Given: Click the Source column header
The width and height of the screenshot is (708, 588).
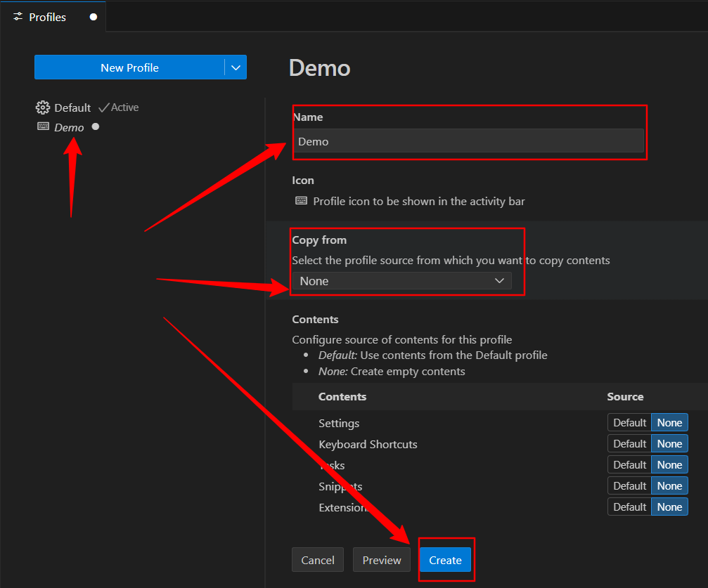Looking at the screenshot, I should pyautogui.click(x=625, y=397).
